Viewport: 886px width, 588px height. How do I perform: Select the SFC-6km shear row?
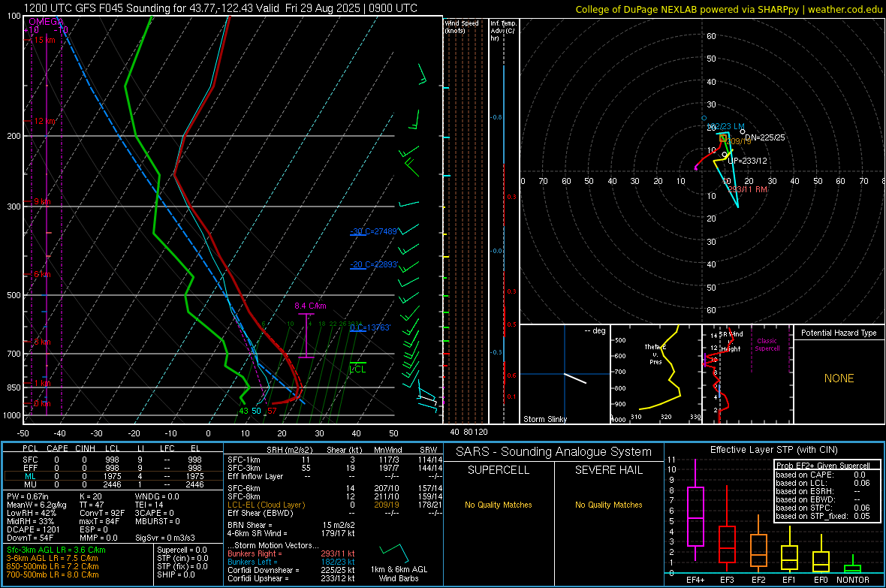[x=334, y=488]
